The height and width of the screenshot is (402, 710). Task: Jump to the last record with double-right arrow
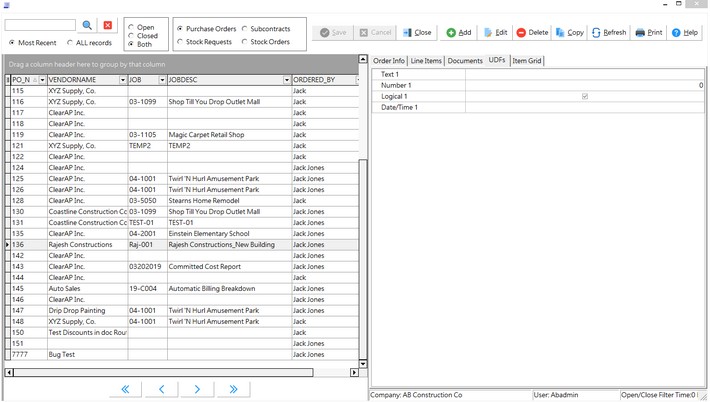[x=233, y=389]
